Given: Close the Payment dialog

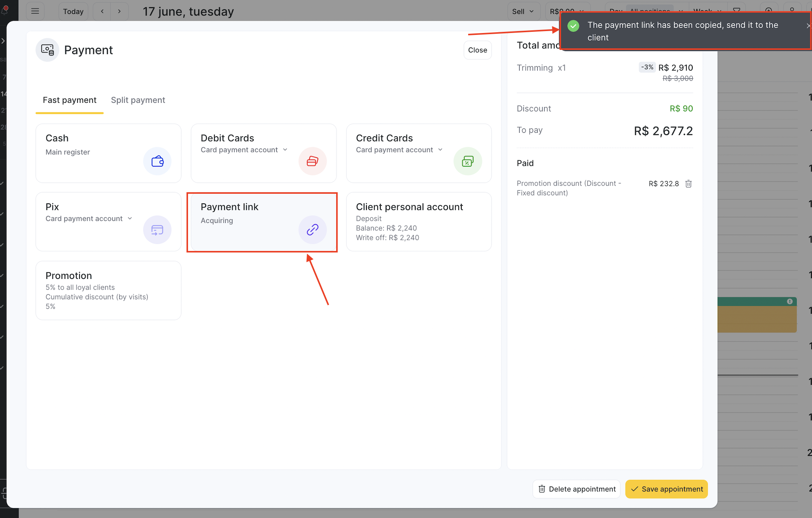Looking at the screenshot, I should (477, 50).
